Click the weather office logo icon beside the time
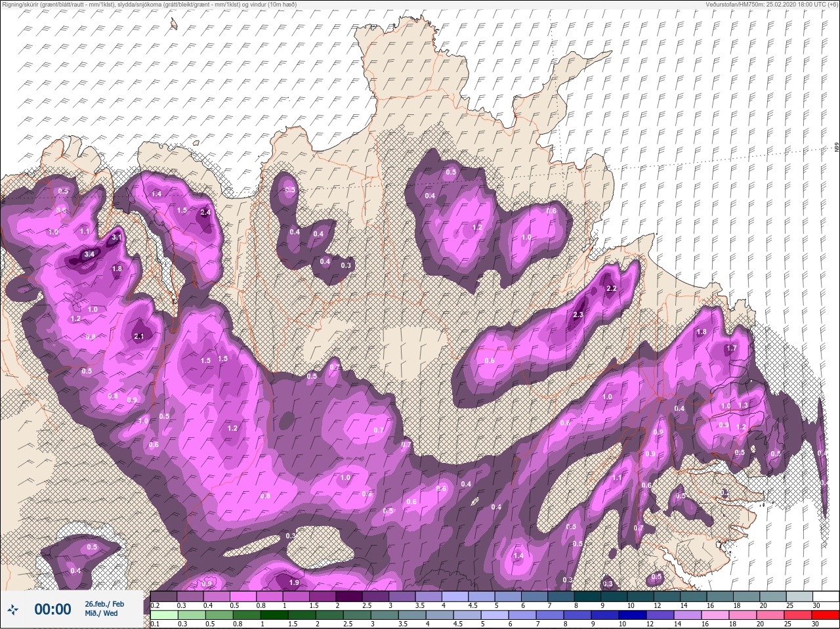840x629 pixels. coord(13,610)
